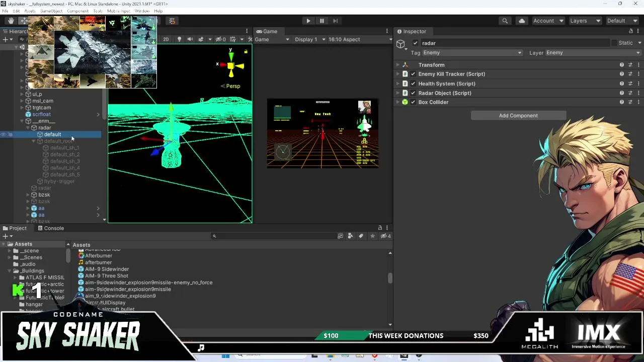Toggle the radar object's active checkbox
644x362 pixels.
point(415,43)
